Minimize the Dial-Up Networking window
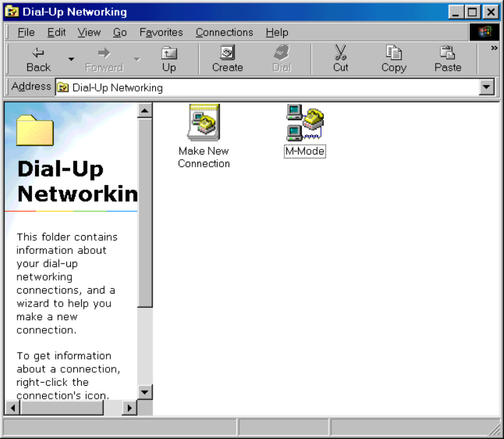The width and height of the screenshot is (504, 439). click(456, 12)
